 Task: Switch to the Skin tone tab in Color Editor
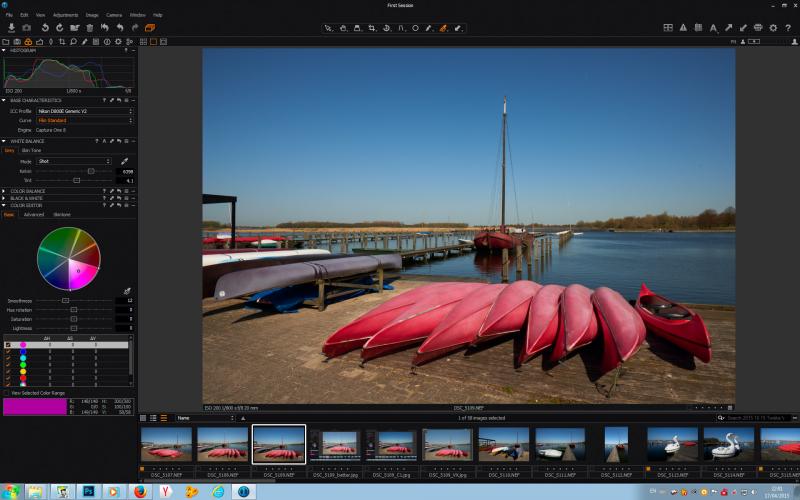point(62,215)
